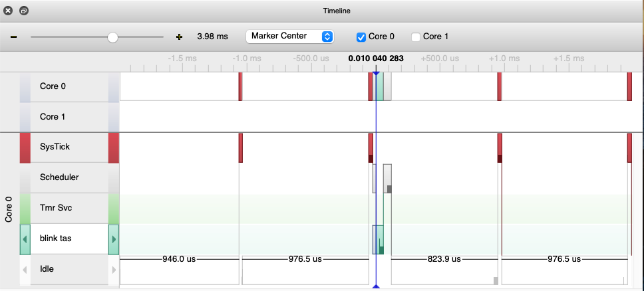This screenshot has width=644, height=291.
Task: Select the green blink tas execution block
Action: [379, 240]
